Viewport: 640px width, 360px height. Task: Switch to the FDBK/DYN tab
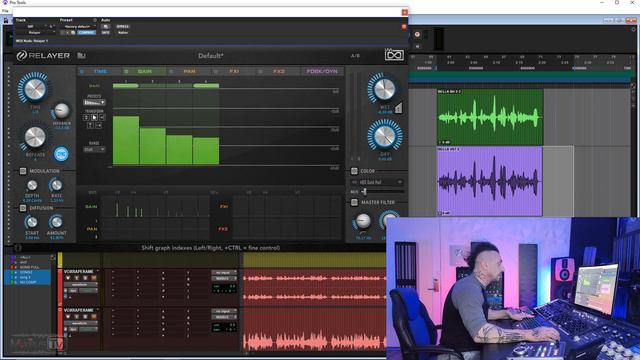click(322, 71)
